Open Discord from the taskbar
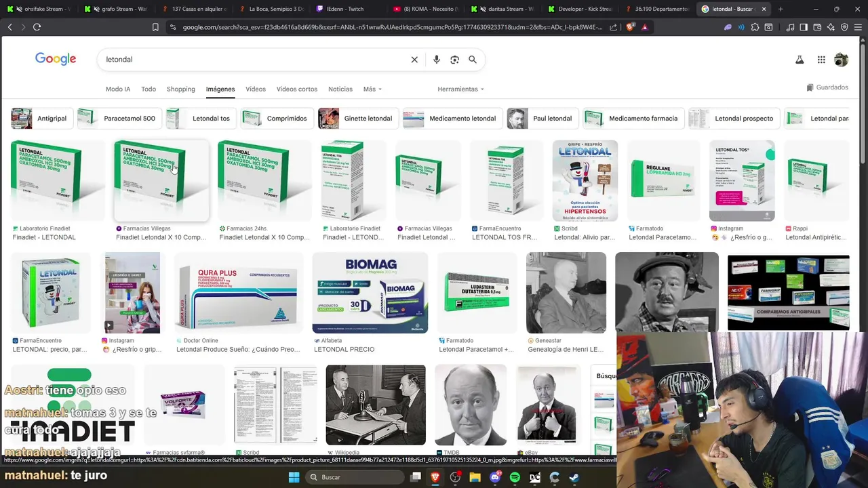Image resolution: width=868 pixels, height=488 pixels. (495, 477)
